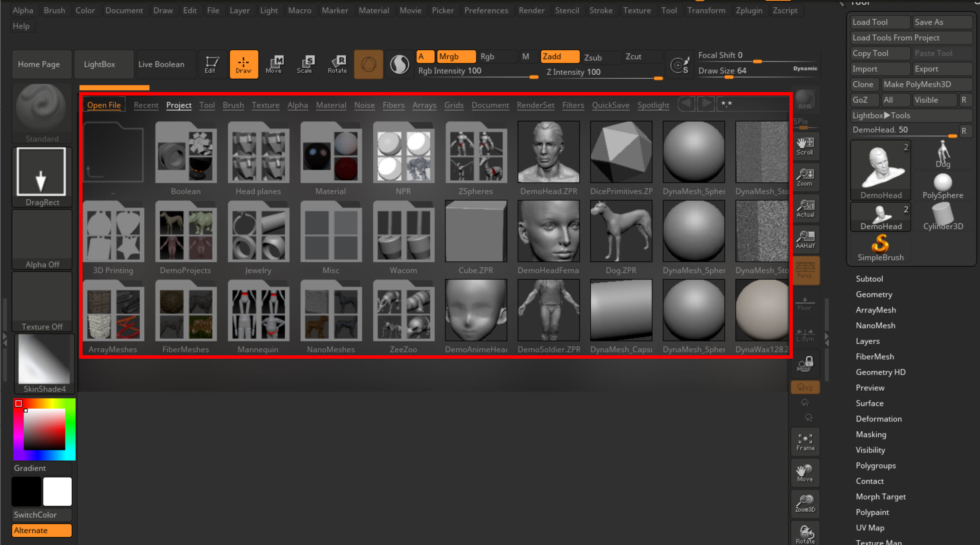This screenshot has width=980, height=545.
Task: Click the Load Tool button
Action: [879, 22]
